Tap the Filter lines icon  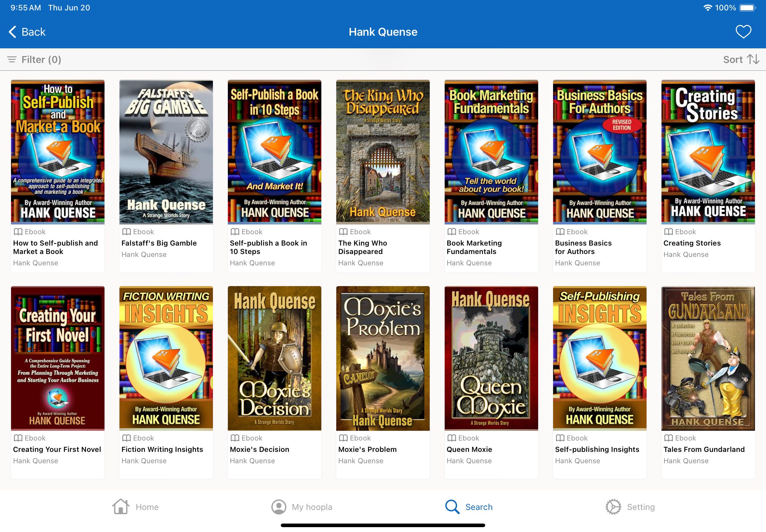[12, 60]
